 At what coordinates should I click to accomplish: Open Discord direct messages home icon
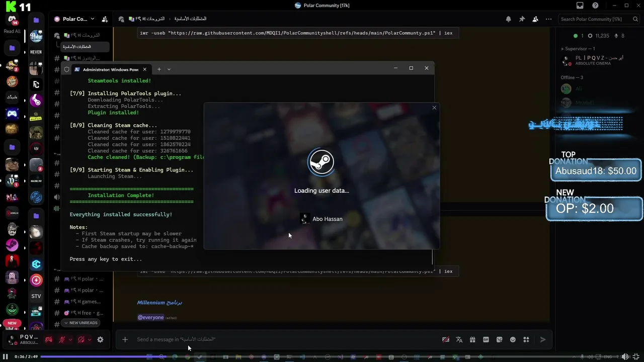click(x=12, y=20)
